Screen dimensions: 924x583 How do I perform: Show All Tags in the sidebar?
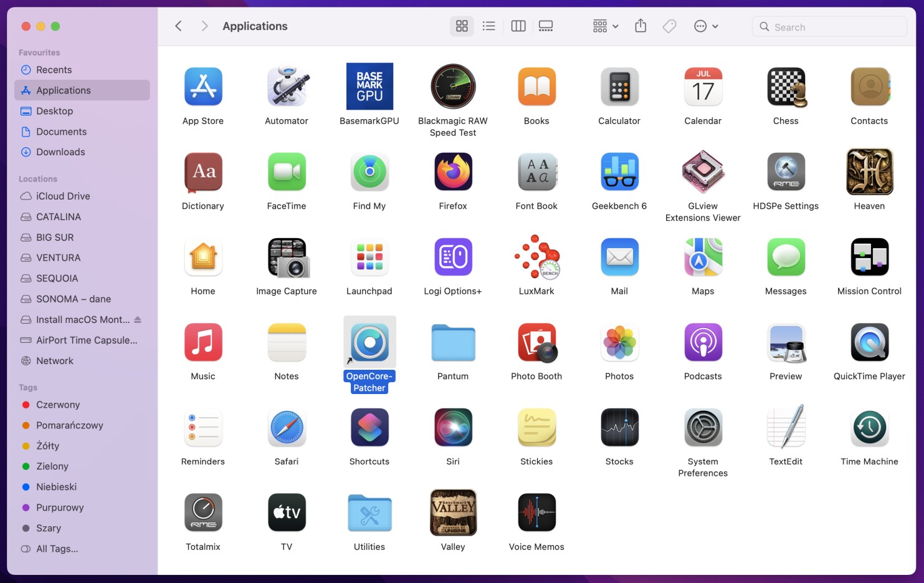82,549
